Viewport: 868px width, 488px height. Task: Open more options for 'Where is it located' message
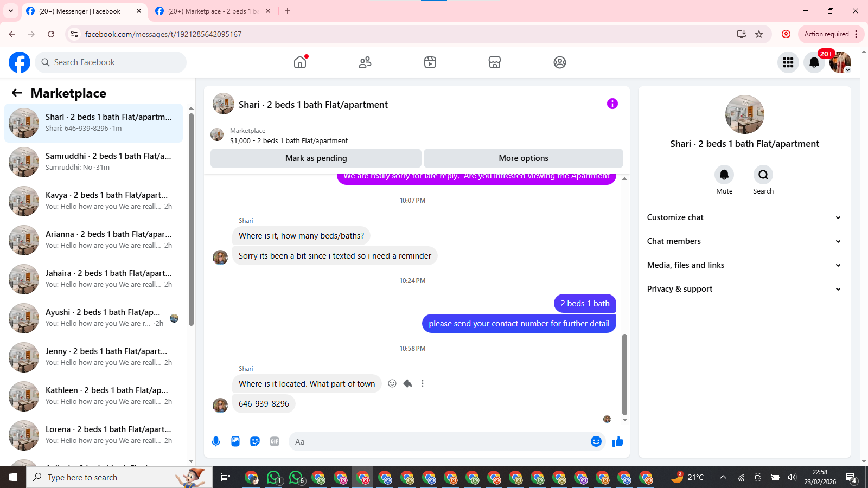(x=423, y=383)
